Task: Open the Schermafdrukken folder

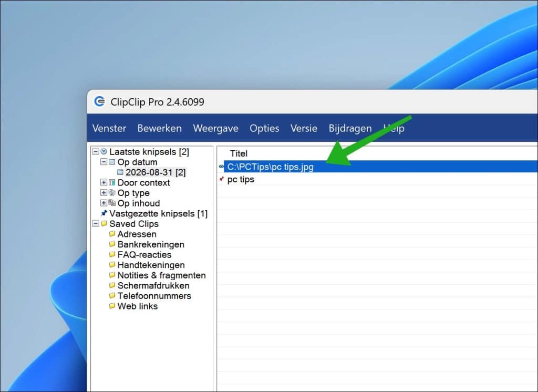Action: (x=153, y=285)
